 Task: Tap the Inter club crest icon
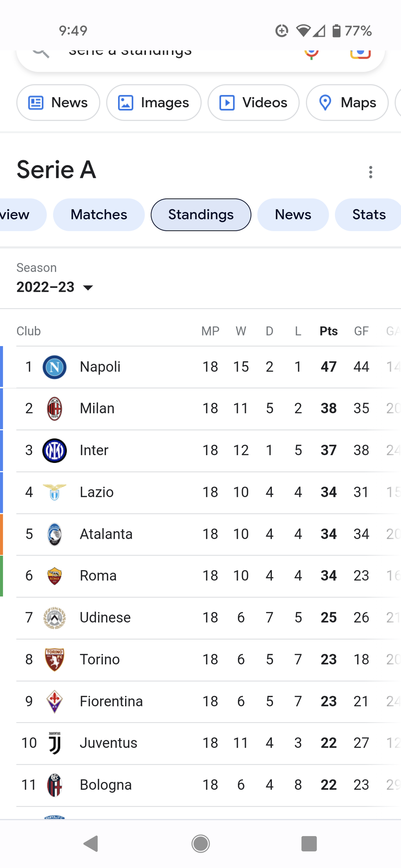click(x=55, y=450)
